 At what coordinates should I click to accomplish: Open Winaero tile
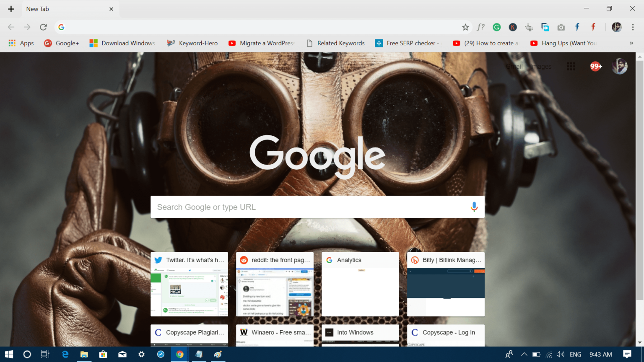tap(275, 336)
